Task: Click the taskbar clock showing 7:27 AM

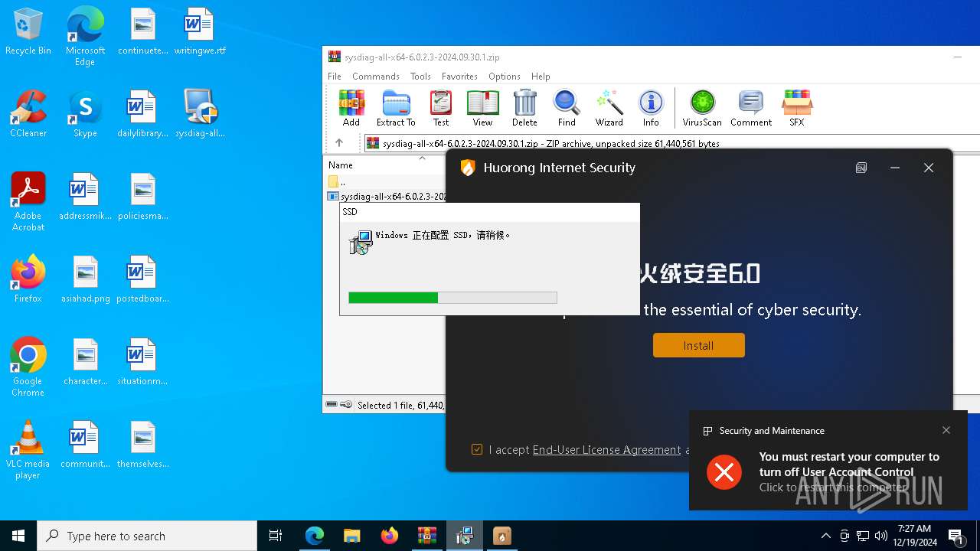Action: (916, 536)
